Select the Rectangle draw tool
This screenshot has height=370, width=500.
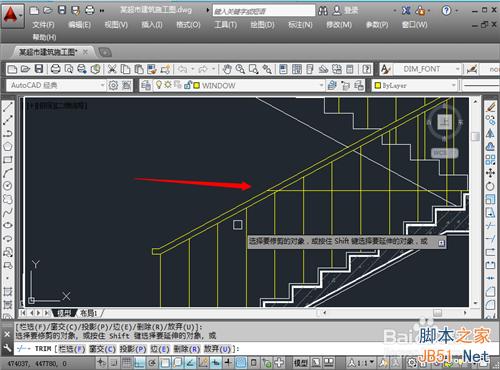pyautogui.click(x=8, y=160)
